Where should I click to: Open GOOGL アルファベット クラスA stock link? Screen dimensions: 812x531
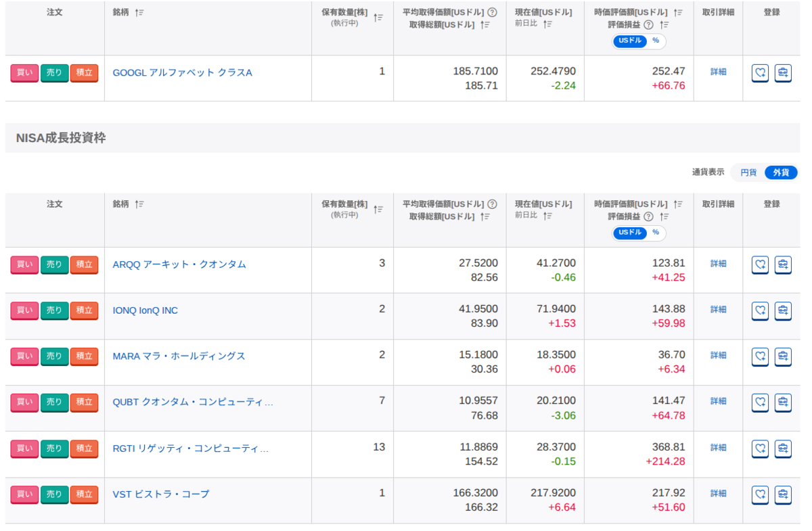(x=182, y=72)
